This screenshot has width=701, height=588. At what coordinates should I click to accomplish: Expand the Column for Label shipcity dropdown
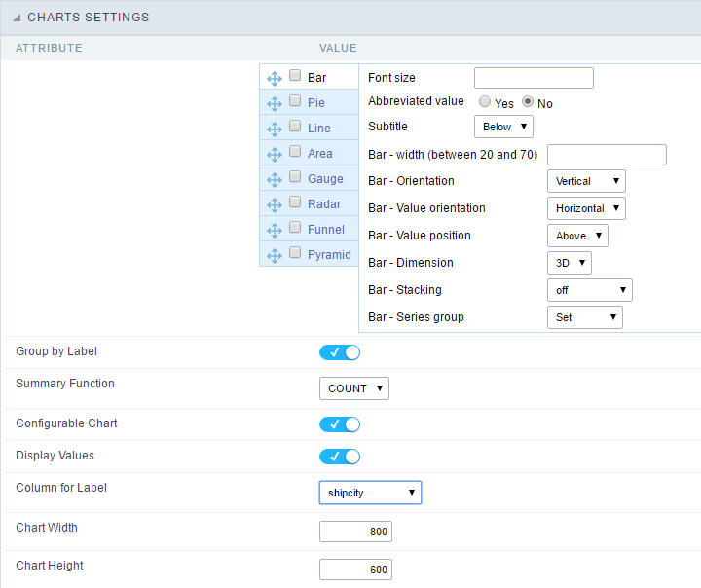coord(370,493)
